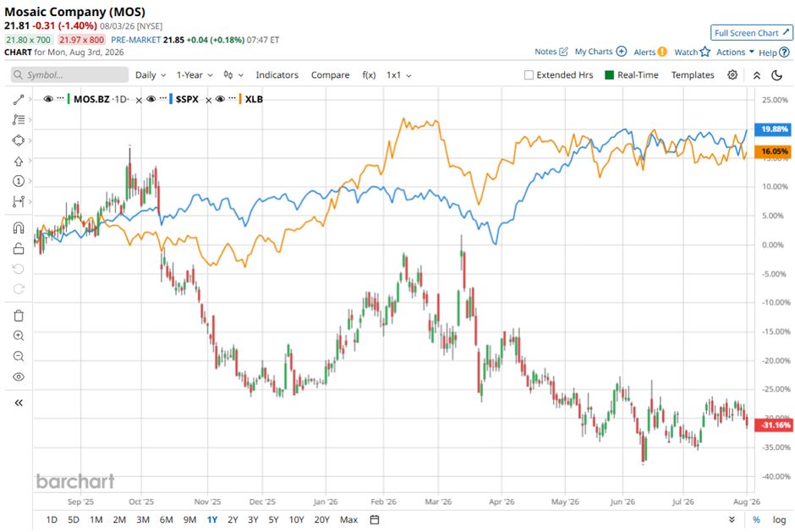Add MOS to Watch list star

[705, 52]
